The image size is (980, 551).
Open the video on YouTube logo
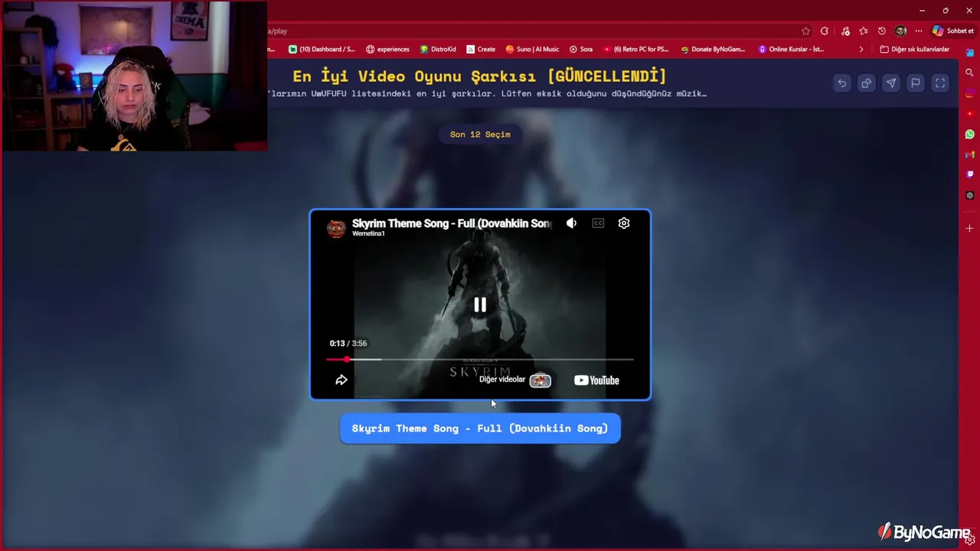[x=596, y=380]
